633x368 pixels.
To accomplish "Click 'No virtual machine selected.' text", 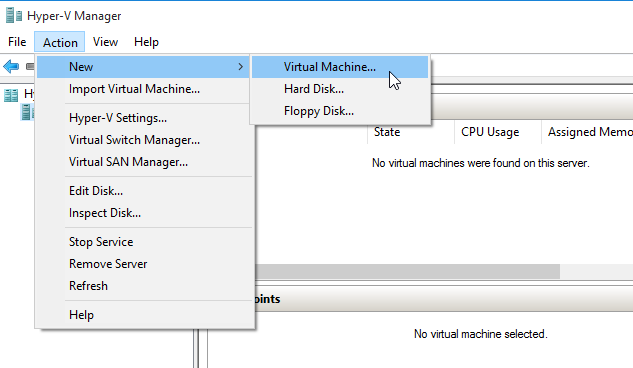I will pyautogui.click(x=480, y=334).
